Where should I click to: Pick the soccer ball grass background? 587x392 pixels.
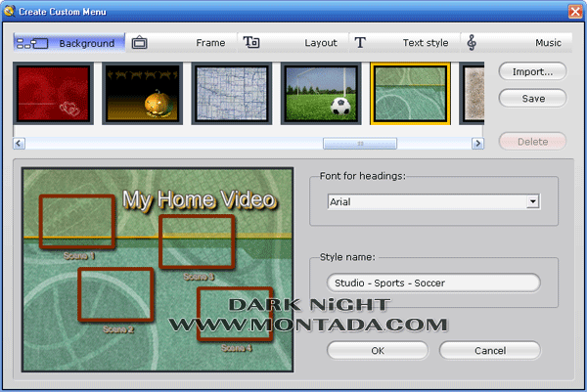coord(320,94)
